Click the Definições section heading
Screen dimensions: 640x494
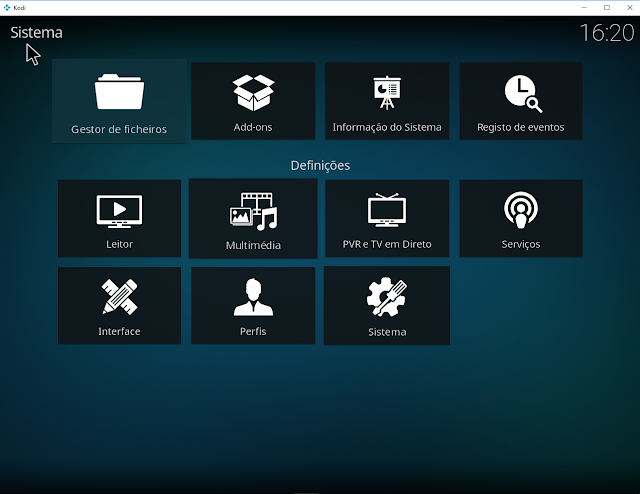point(320,165)
